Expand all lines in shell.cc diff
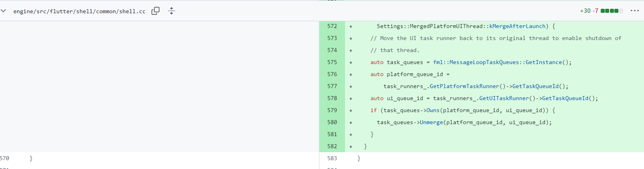 coord(172,11)
